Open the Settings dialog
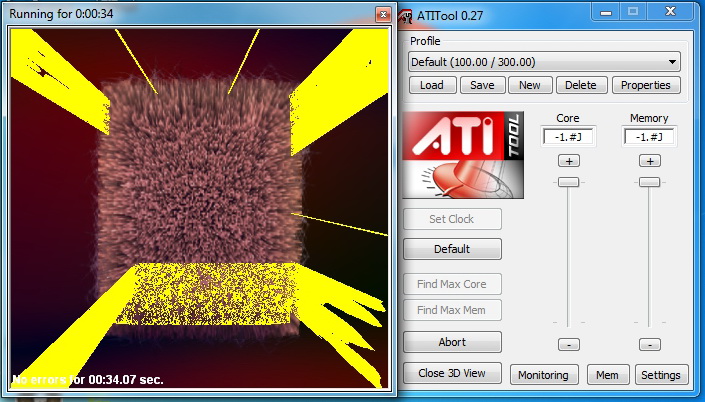Screen dimensions: 705x402 [x=660, y=375]
